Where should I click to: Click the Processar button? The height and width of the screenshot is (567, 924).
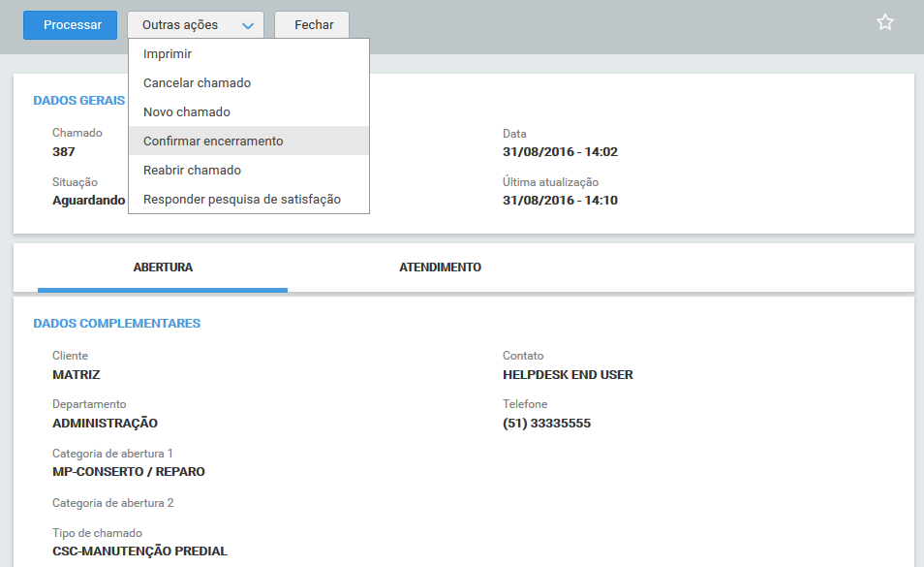click(x=70, y=24)
